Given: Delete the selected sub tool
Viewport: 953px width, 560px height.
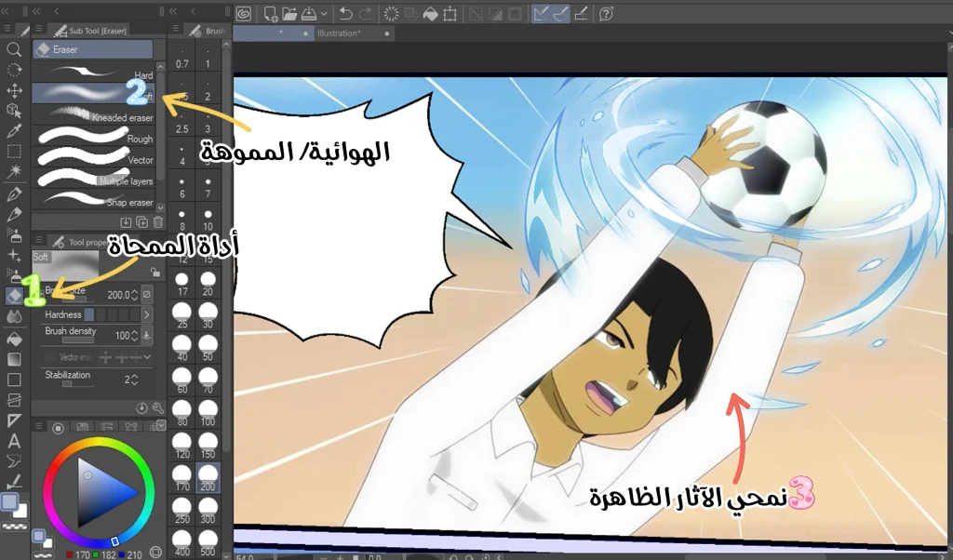Looking at the screenshot, I should coord(158,222).
